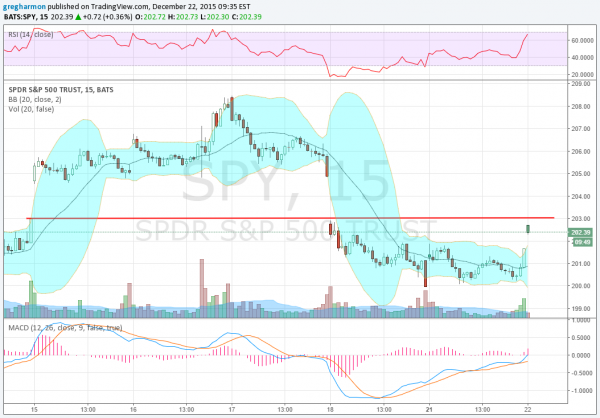Viewport: 600px width, 418px height.
Task: Click the RSI 60.0000 axis label
Action: tap(582, 41)
